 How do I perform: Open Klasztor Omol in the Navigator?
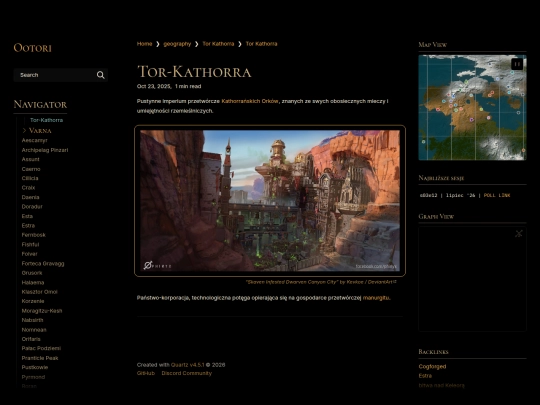coord(39,292)
